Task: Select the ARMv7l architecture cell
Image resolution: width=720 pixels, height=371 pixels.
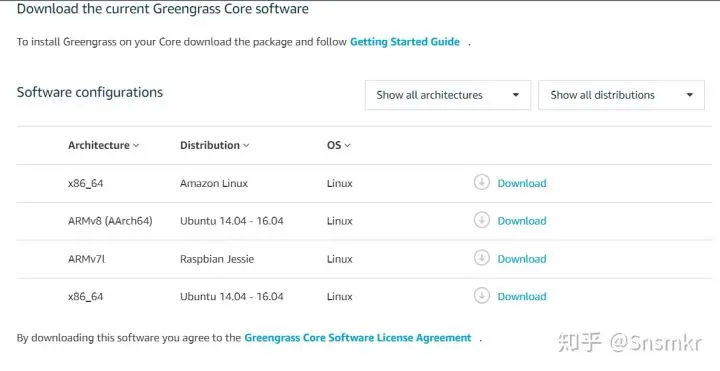Action: (x=86, y=259)
